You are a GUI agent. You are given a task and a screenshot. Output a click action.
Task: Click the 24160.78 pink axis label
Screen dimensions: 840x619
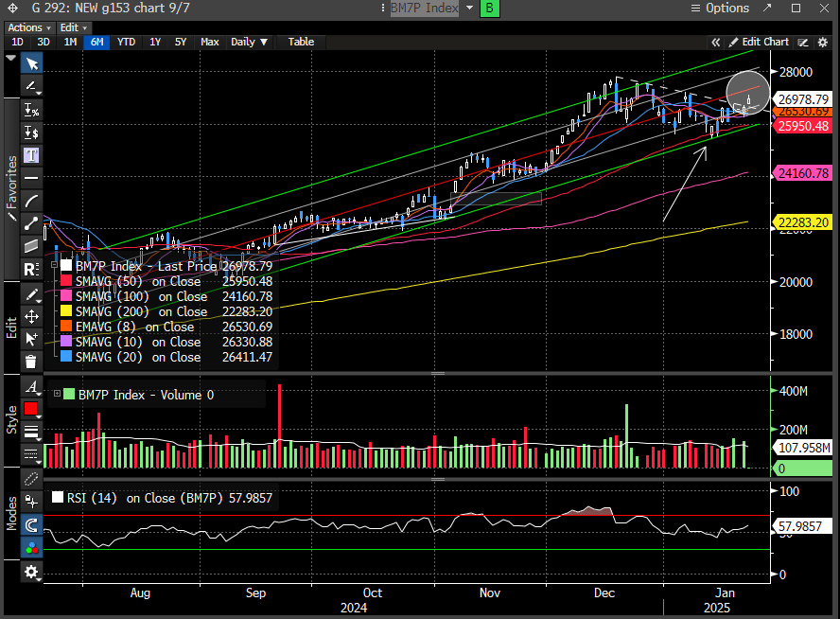[802, 173]
